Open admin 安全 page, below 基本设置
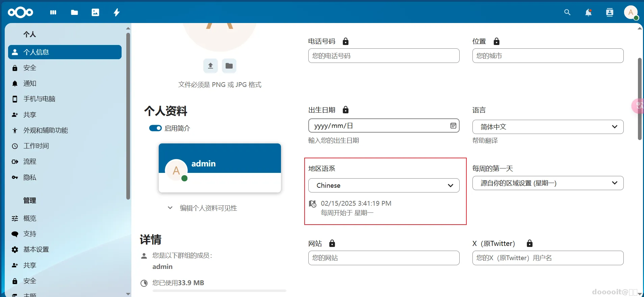Image resolution: width=644 pixels, height=297 pixels. (x=65, y=281)
